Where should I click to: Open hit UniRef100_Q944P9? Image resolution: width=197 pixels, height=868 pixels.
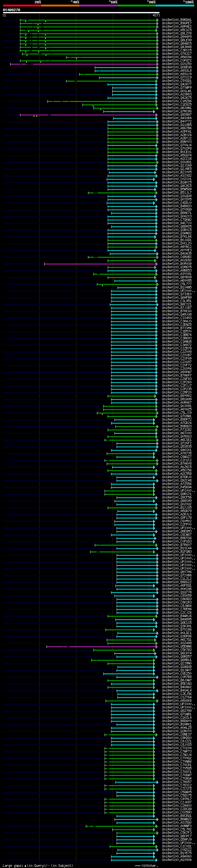pyautogui.click(x=176, y=37)
